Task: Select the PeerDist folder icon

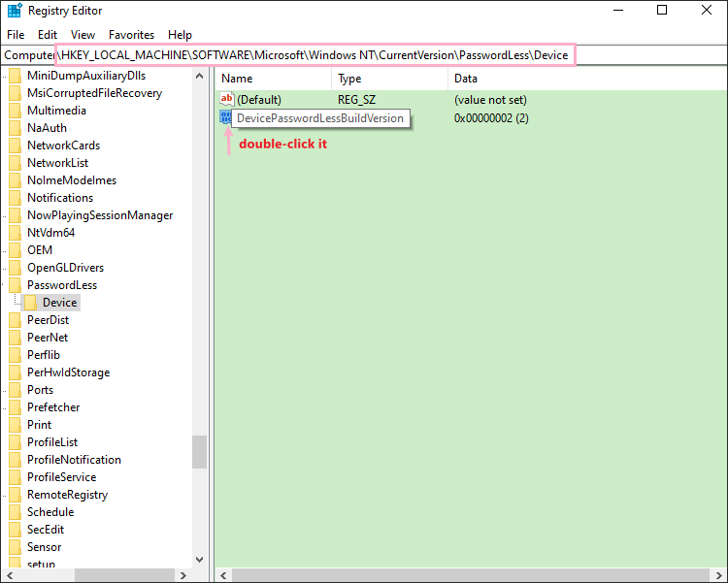Action: point(15,320)
